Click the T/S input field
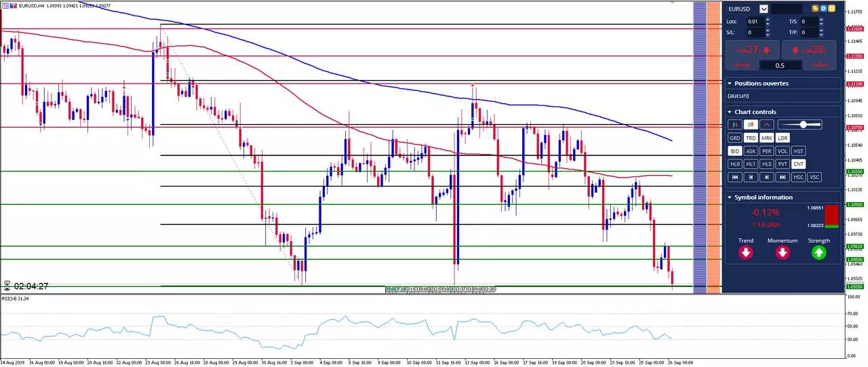This screenshot has height=367, width=868. click(x=810, y=22)
